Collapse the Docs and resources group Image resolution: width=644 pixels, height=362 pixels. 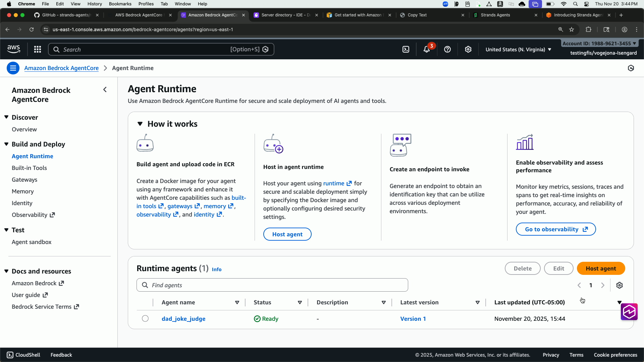[6, 271]
